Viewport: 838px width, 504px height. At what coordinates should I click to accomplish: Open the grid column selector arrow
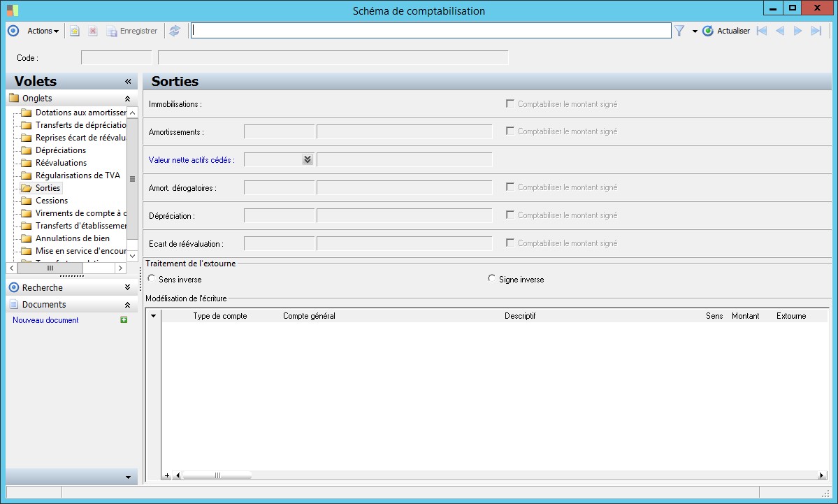[x=153, y=316]
